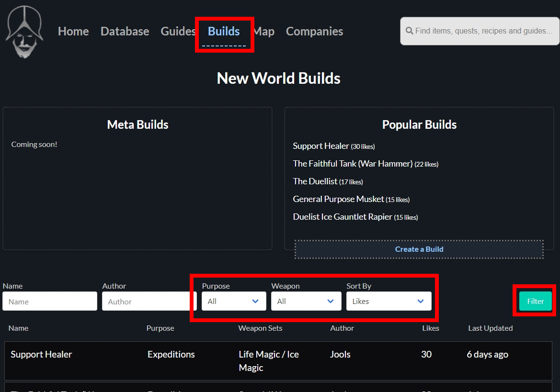560x392 pixels.
Task: Focus the Find items search box
Action: click(x=480, y=31)
